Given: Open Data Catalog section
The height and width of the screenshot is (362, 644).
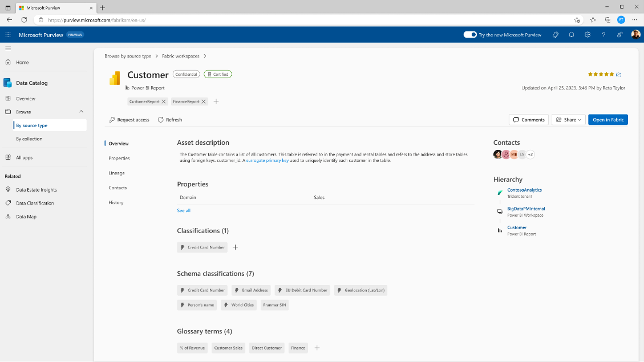Looking at the screenshot, I should (x=31, y=83).
